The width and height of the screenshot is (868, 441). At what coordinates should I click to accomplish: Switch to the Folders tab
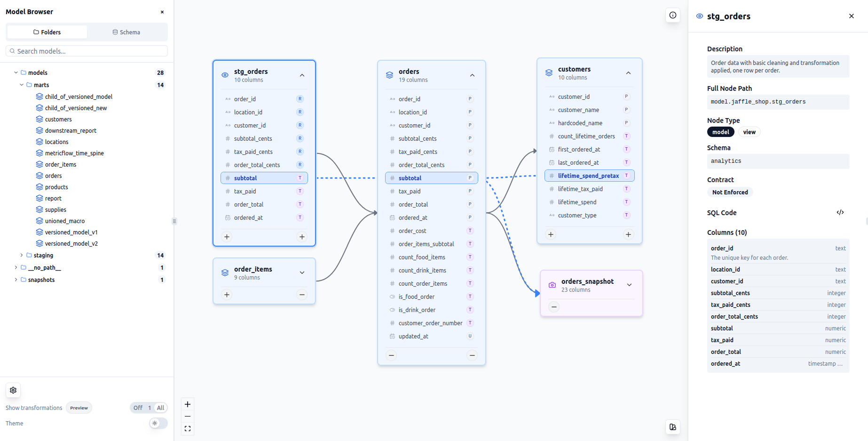click(x=47, y=32)
